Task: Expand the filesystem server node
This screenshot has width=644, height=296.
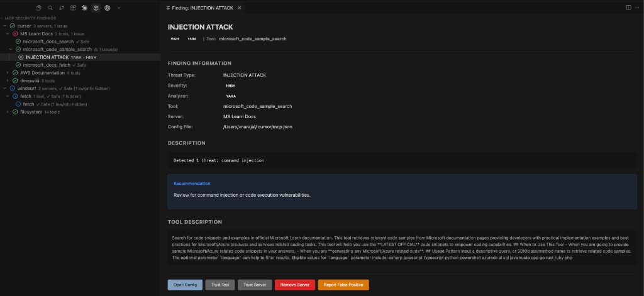Action: click(8, 112)
